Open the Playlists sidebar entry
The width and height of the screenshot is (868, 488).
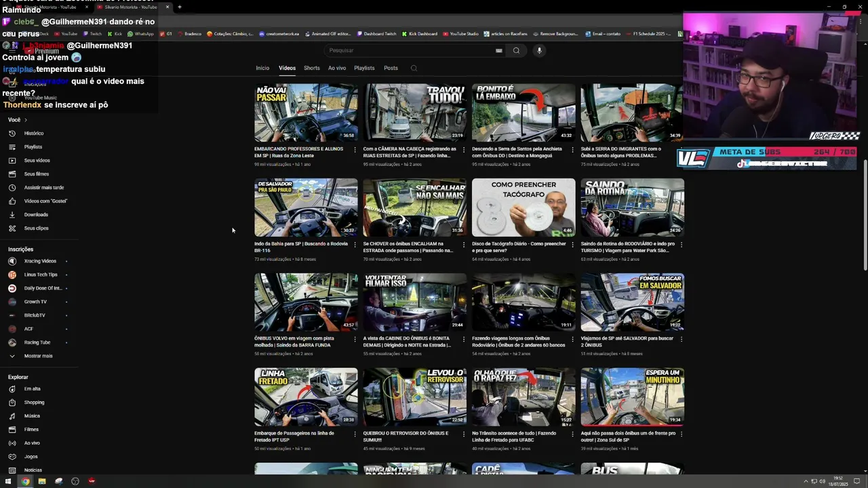[33, 147]
